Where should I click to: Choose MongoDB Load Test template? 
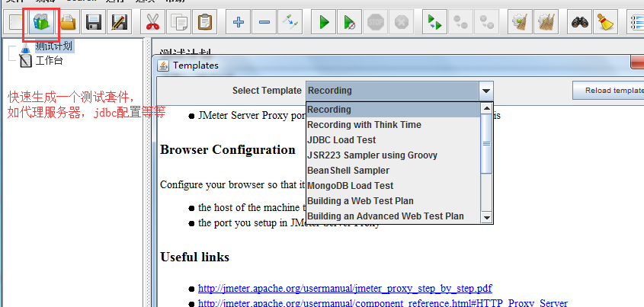pyautogui.click(x=393, y=186)
